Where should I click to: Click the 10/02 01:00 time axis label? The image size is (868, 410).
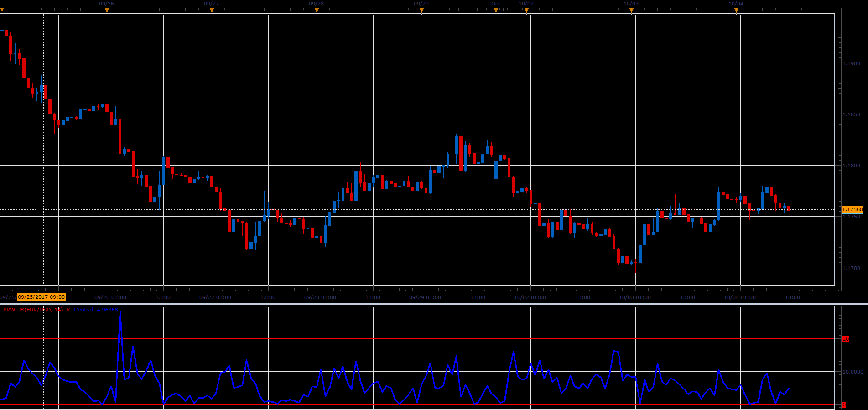tap(530, 297)
